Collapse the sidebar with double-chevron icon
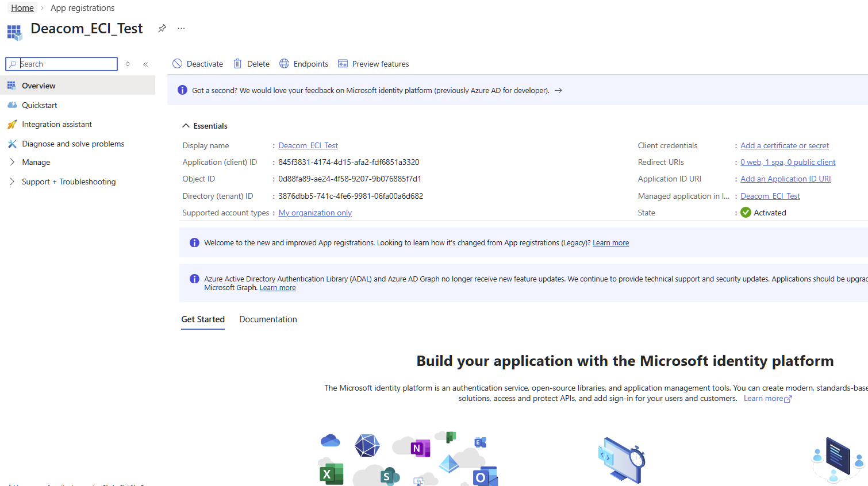Image resolution: width=868 pixels, height=486 pixels. coord(145,64)
